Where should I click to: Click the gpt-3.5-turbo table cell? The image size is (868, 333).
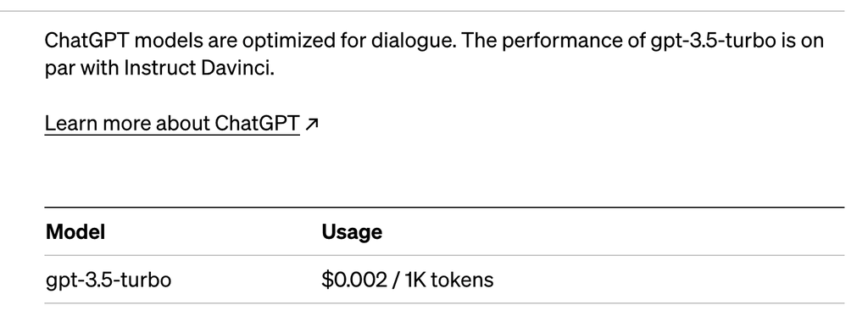click(108, 280)
